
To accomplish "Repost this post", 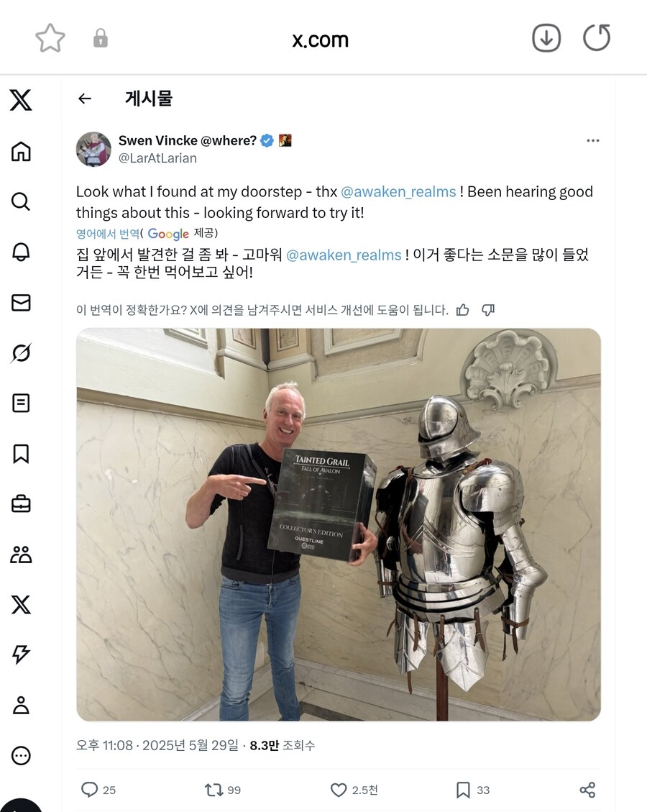I will 214,790.
